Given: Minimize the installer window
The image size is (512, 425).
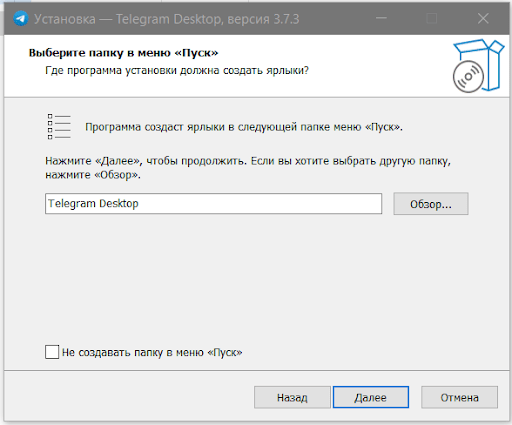Looking at the screenshot, I should (381, 19).
